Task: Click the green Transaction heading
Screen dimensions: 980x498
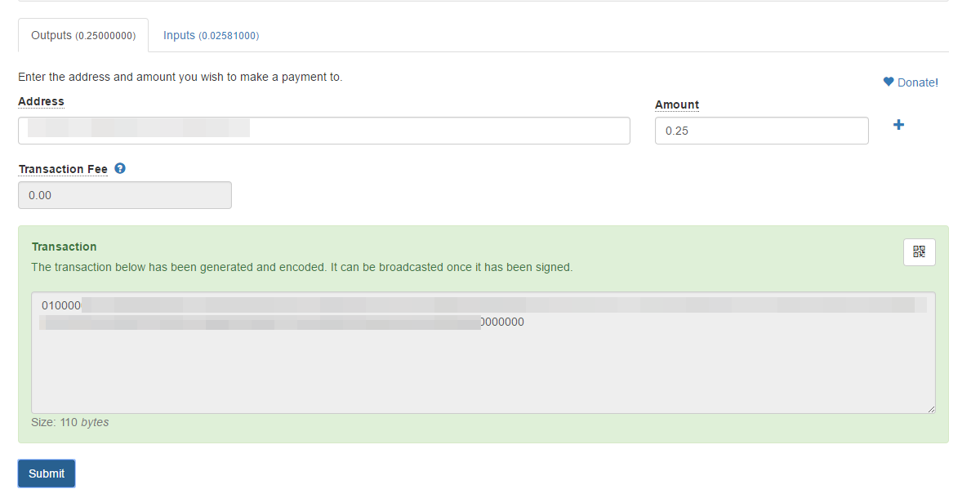Action: coord(64,247)
